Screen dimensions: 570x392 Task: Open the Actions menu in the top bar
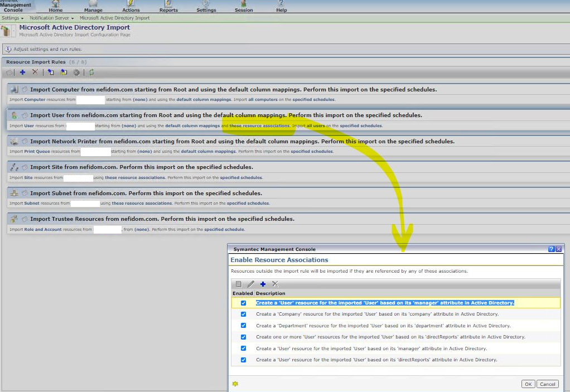point(131,7)
